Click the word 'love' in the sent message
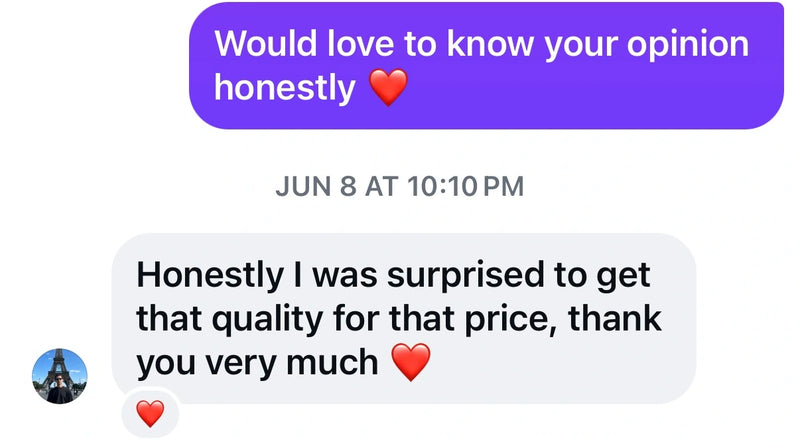The height and width of the screenshot is (442, 800). tap(361, 43)
